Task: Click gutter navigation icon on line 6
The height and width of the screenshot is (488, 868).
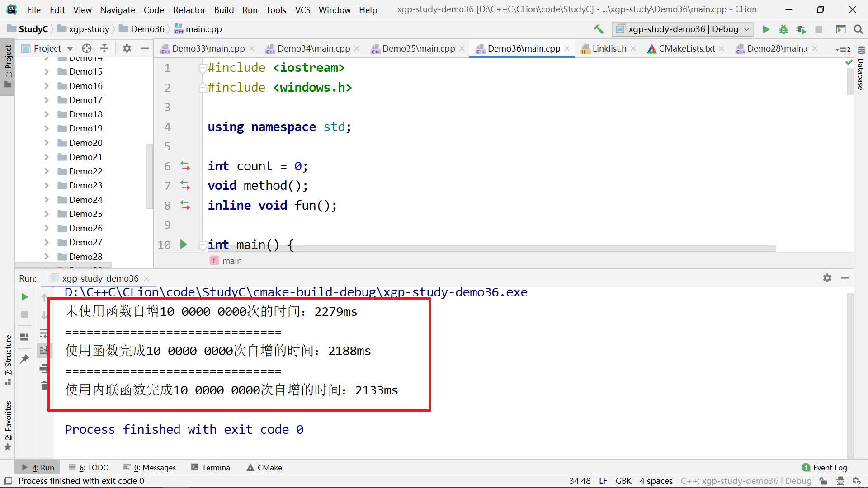Action: point(185,166)
